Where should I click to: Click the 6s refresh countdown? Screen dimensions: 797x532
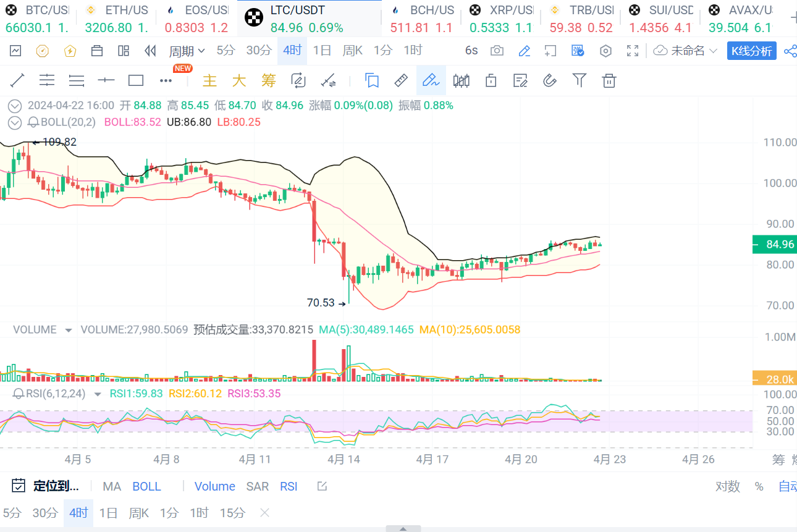(471, 51)
